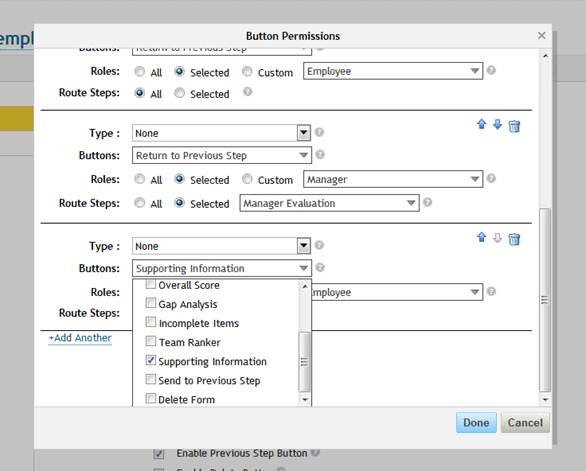Click dialog scrollbar down arrow

[x=545, y=400]
